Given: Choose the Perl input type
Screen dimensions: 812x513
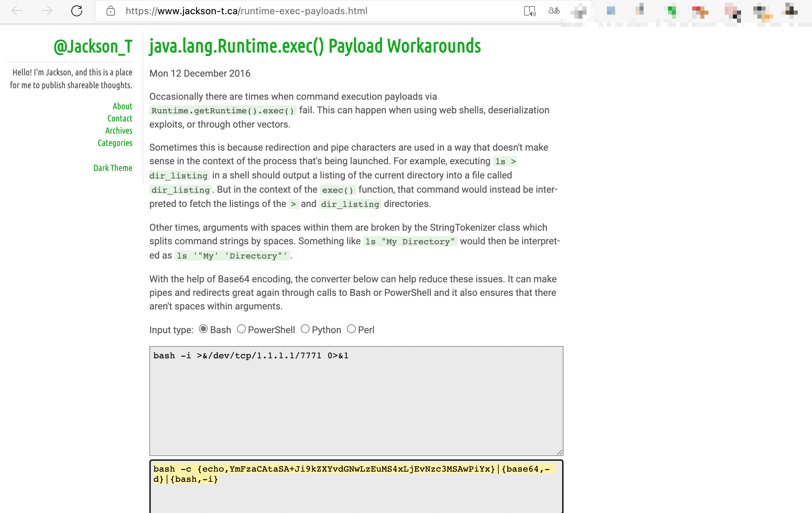Looking at the screenshot, I should pyautogui.click(x=351, y=329).
